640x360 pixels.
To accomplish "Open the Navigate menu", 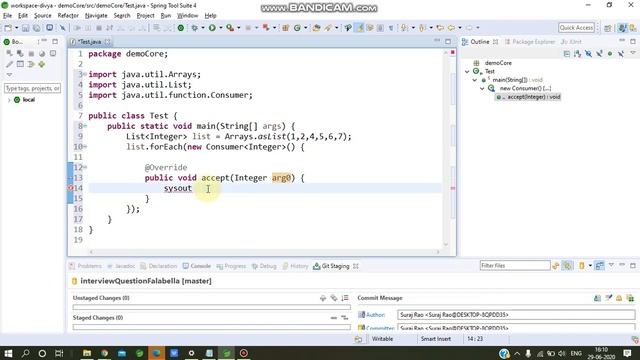I will click(x=96, y=16).
